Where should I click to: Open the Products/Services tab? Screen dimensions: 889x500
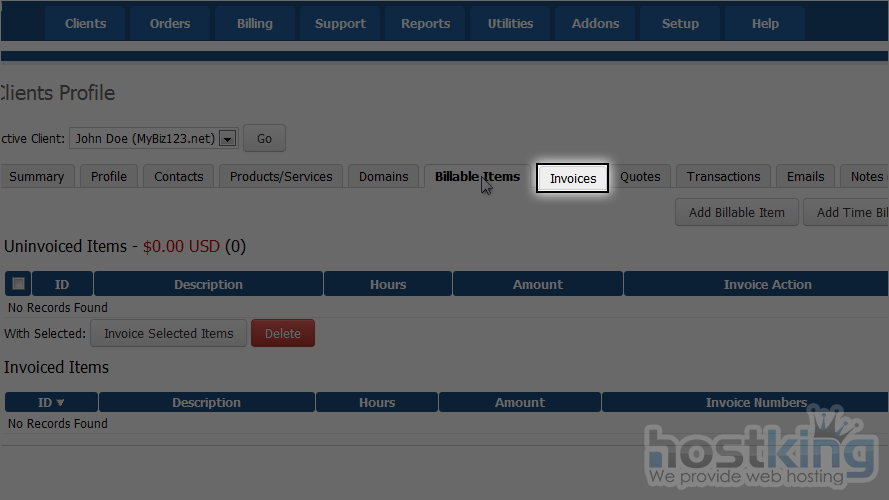coord(281,177)
